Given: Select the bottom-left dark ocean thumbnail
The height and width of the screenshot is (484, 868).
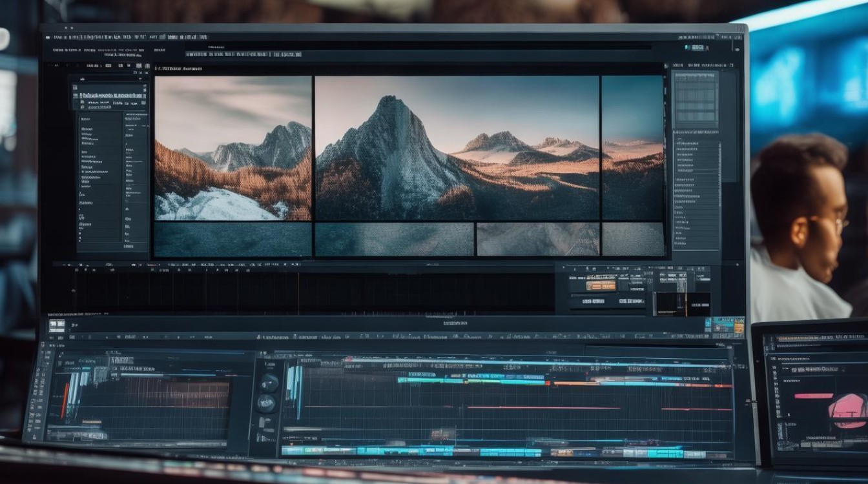Looking at the screenshot, I should pos(233,239).
